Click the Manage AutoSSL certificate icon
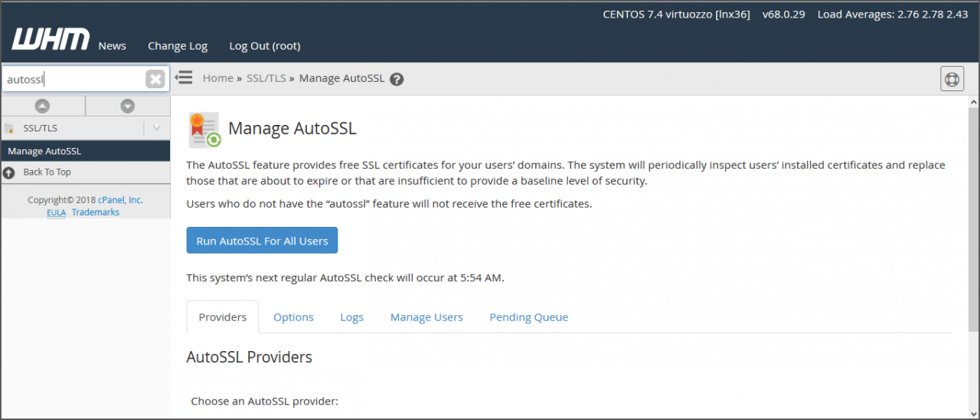This screenshot has height=420, width=980. (x=204, y=130)
